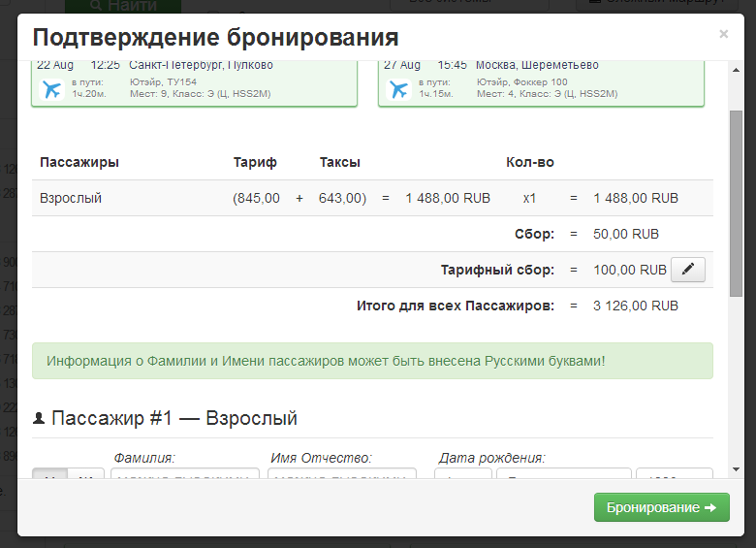Click the x1 quantity value

tap(529, 198)
